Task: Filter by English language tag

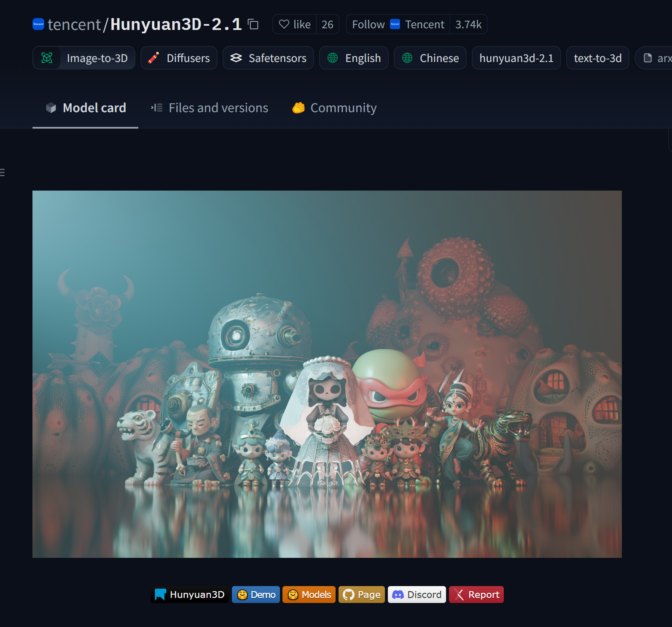Action: [354, 58]
